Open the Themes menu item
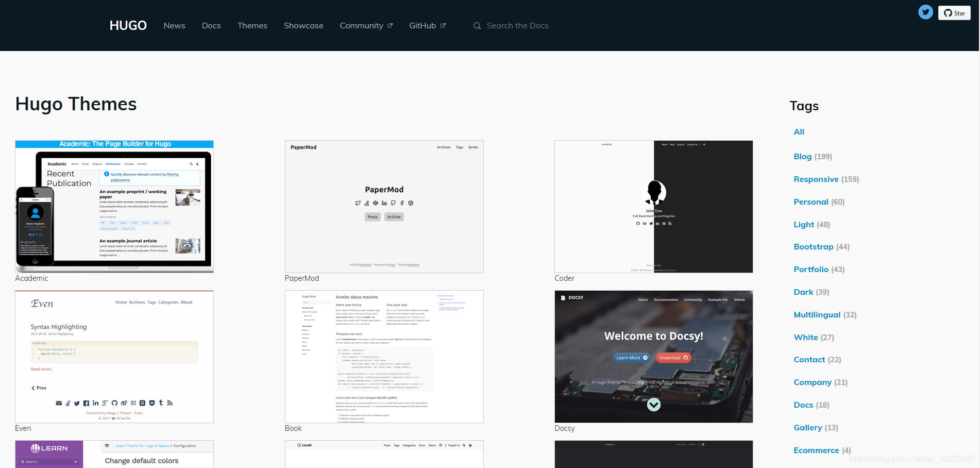 click(252, 26)
